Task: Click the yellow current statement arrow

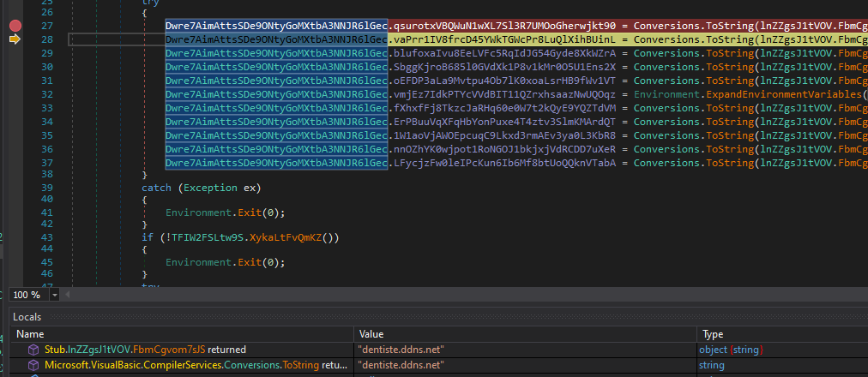Action: [14, 40]
